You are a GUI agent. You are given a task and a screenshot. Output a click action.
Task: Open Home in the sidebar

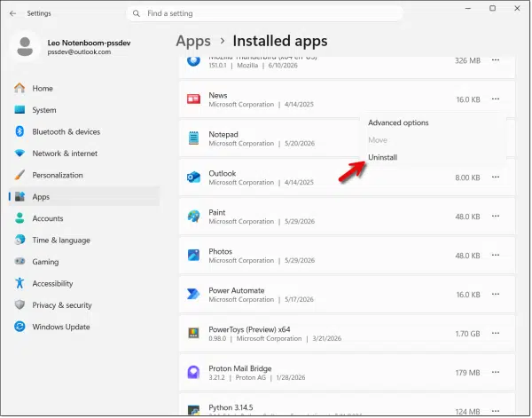coord(84,88)
